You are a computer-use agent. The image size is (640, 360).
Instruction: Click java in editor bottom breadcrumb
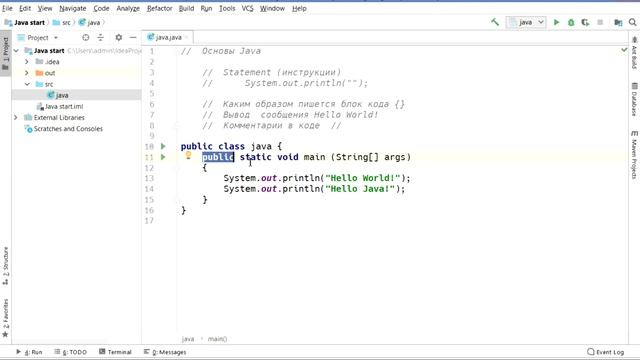pos(188,339)
